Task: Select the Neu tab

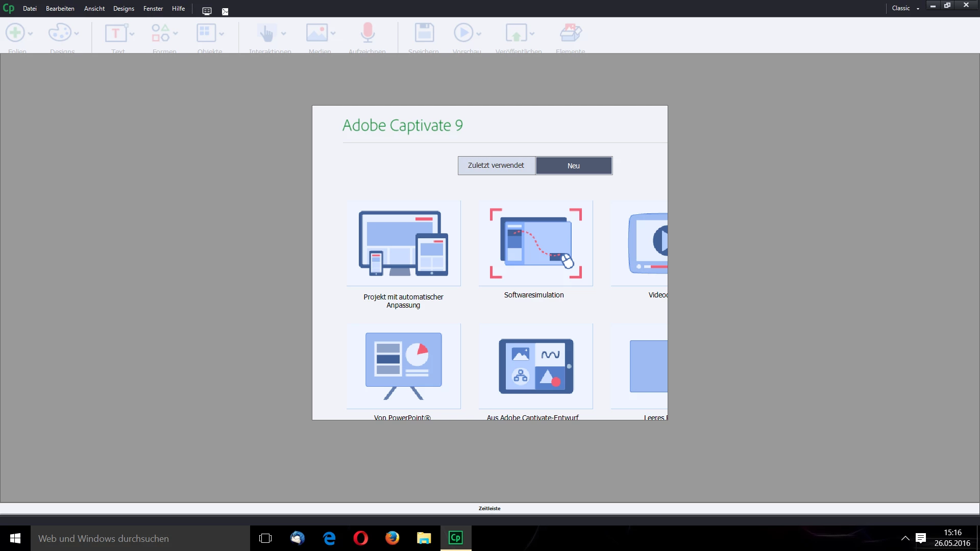Action: click(x=574, y=166)
